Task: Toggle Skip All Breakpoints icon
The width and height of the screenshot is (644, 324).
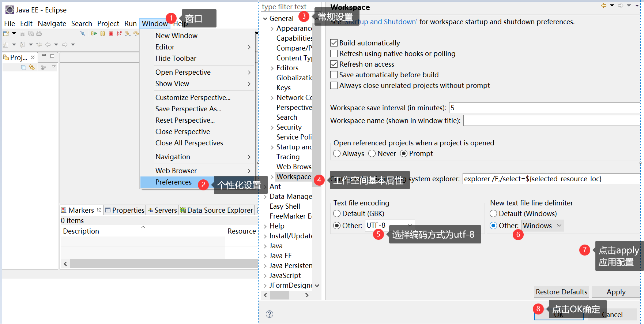Action: pyautogui.click(x=83, y=33)
